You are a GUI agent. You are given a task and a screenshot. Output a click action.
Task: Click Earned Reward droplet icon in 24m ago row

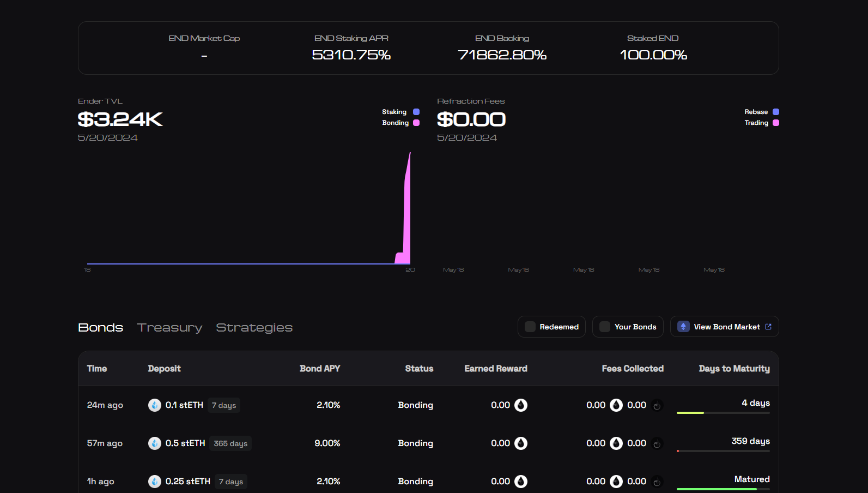521,405
